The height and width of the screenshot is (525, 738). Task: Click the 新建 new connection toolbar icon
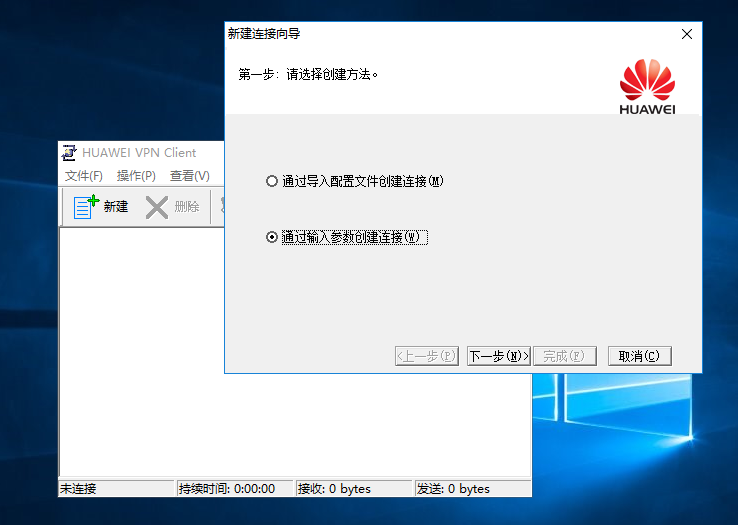[86, 207]
